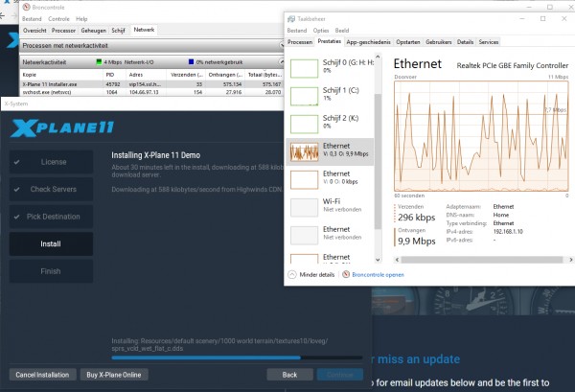Open the Processen tab in Taakbeheer
Screen dimensions: 575x392
[x=300, y=42]
